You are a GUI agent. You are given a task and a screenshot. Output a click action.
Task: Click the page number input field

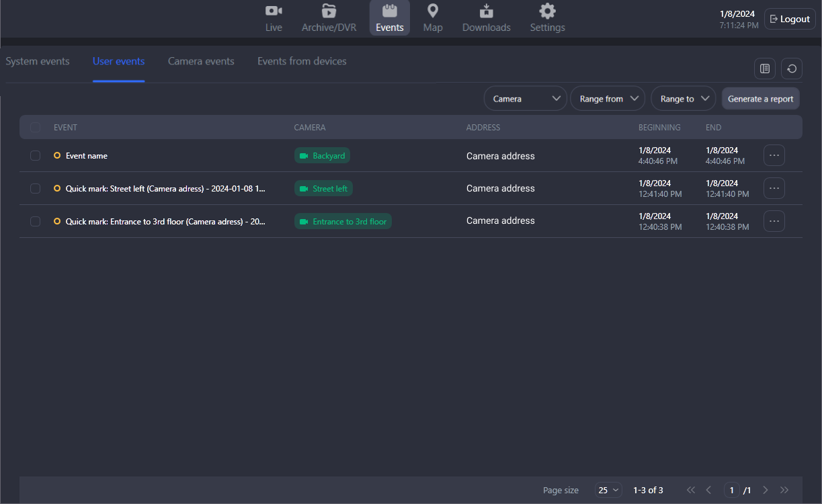pyautogui.click(x=732, y=490)
